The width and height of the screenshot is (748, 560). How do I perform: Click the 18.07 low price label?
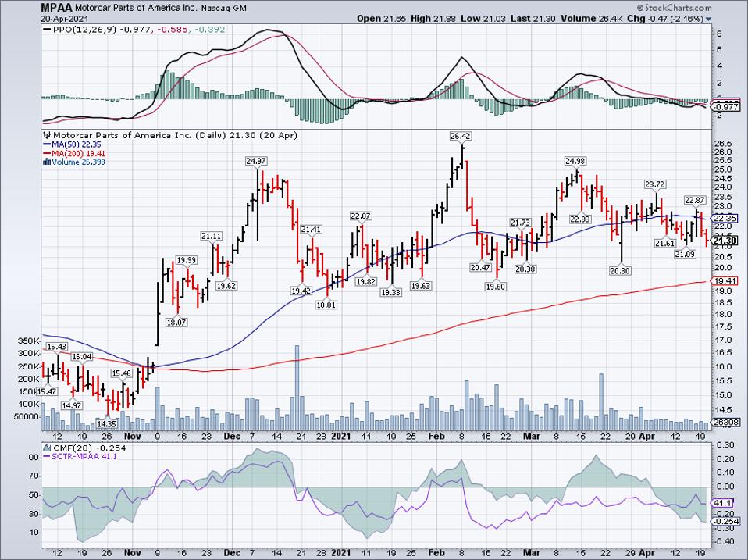176,323
